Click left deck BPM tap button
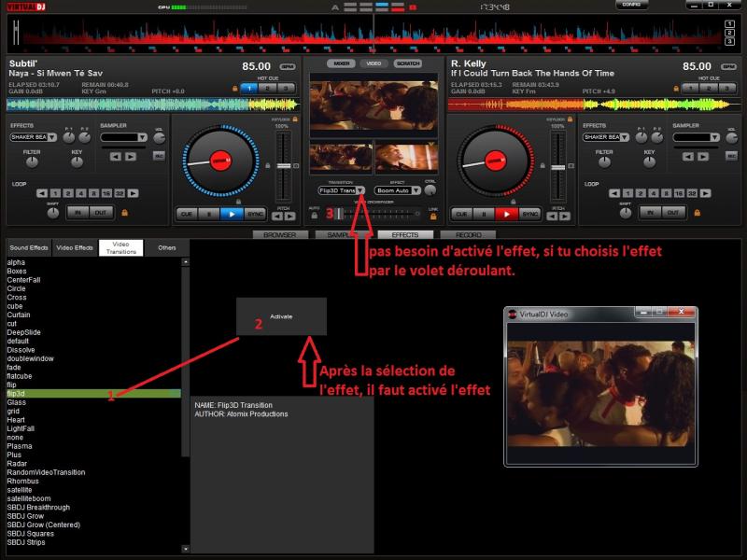Image resolution: width=747 pixels, height=560 pixels. click(288, 66)
